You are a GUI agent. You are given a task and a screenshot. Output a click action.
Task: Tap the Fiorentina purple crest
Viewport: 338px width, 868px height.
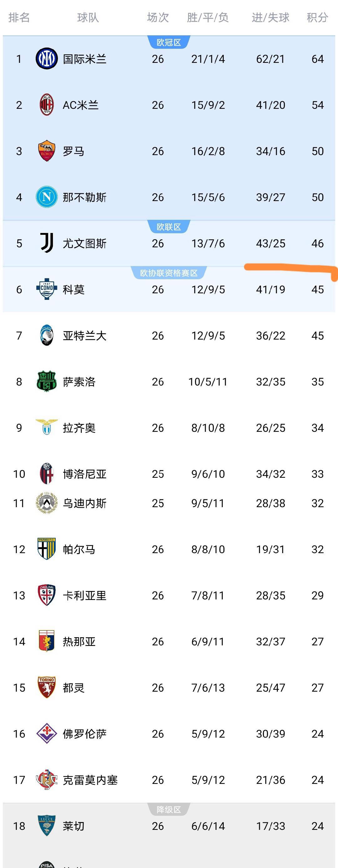pyautogui.click(x=47, y=733)
